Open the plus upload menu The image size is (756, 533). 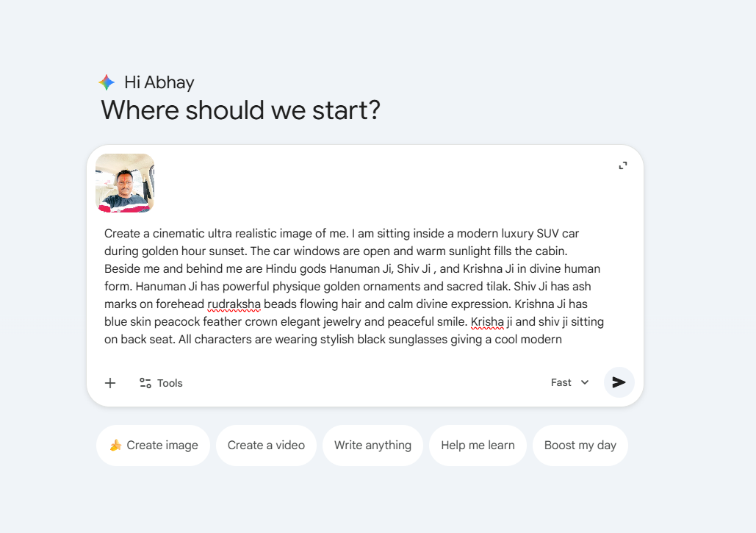[110, 383]
